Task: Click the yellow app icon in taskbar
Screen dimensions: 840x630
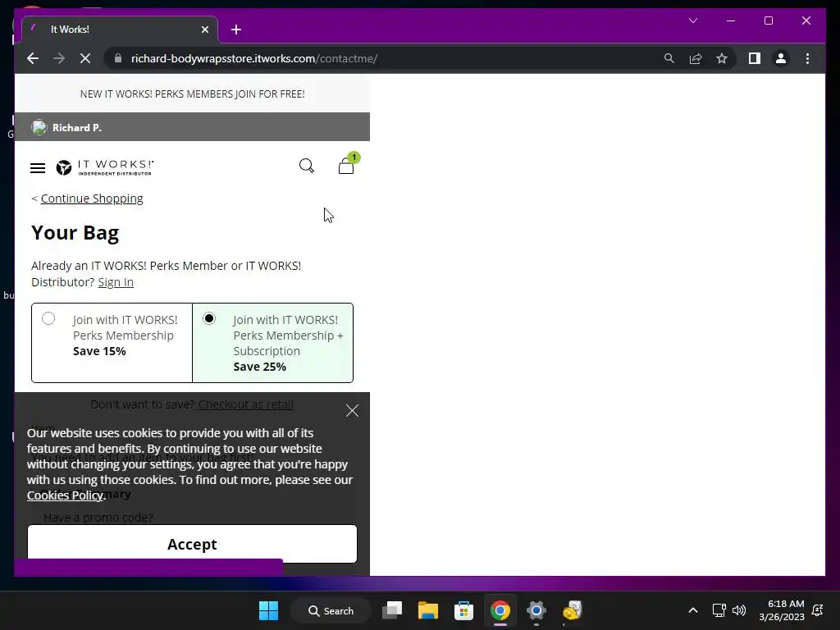Action: (572, 610)
